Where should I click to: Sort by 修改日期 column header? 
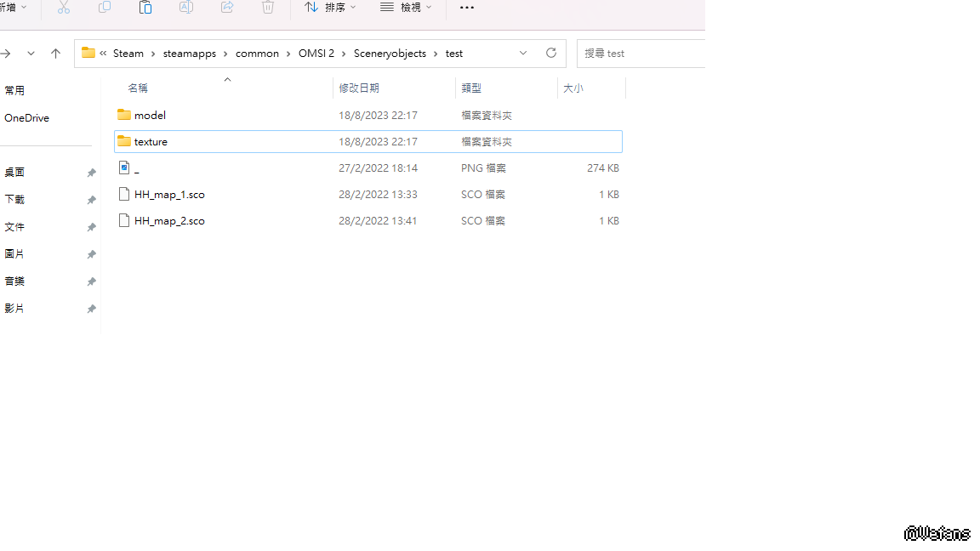point(359,88)
